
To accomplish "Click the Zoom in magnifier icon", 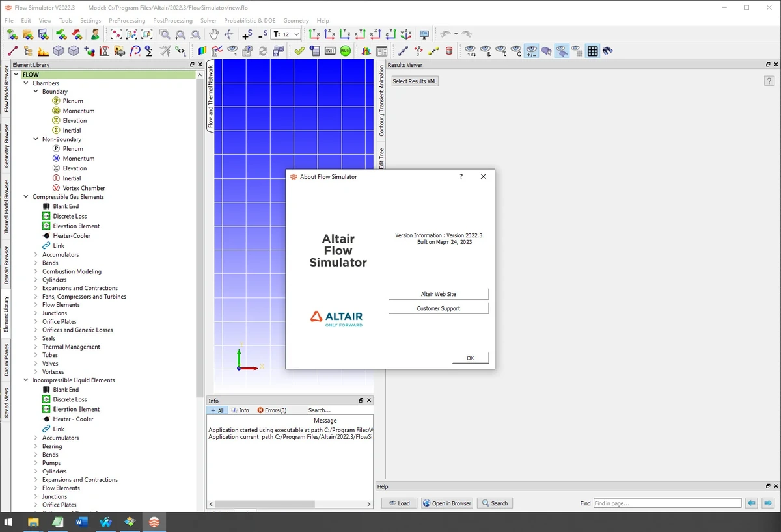I will 180,34.
